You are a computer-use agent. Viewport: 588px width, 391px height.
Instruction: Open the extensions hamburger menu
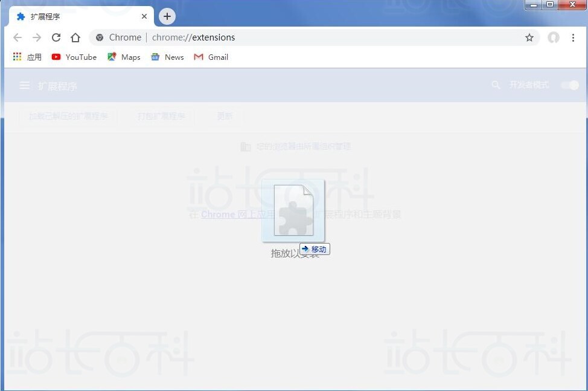coord(24,86)
